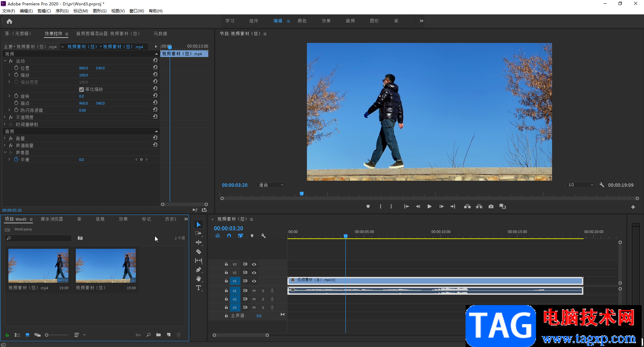Toggle snap magnet in timeline

229,236
